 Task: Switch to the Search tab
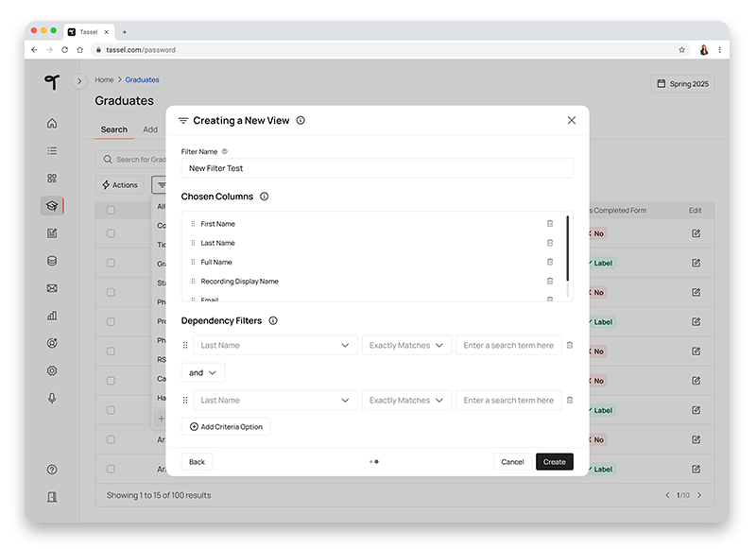(x=113, y=129)
